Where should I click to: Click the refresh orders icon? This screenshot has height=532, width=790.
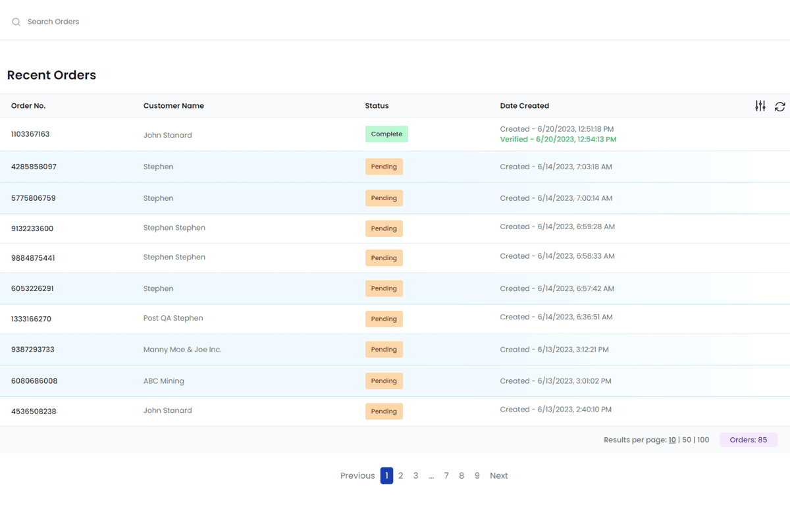780,107
